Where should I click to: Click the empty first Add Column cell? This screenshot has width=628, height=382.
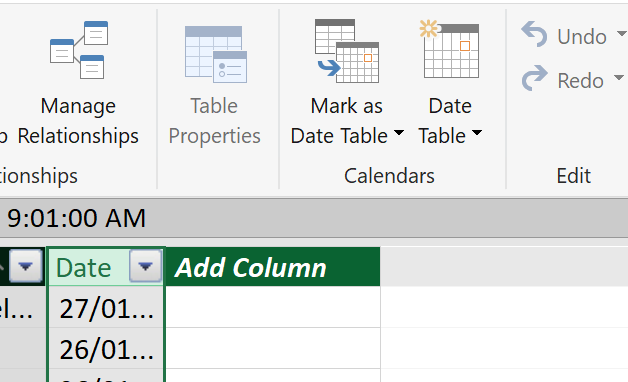(x=273, y=307)
